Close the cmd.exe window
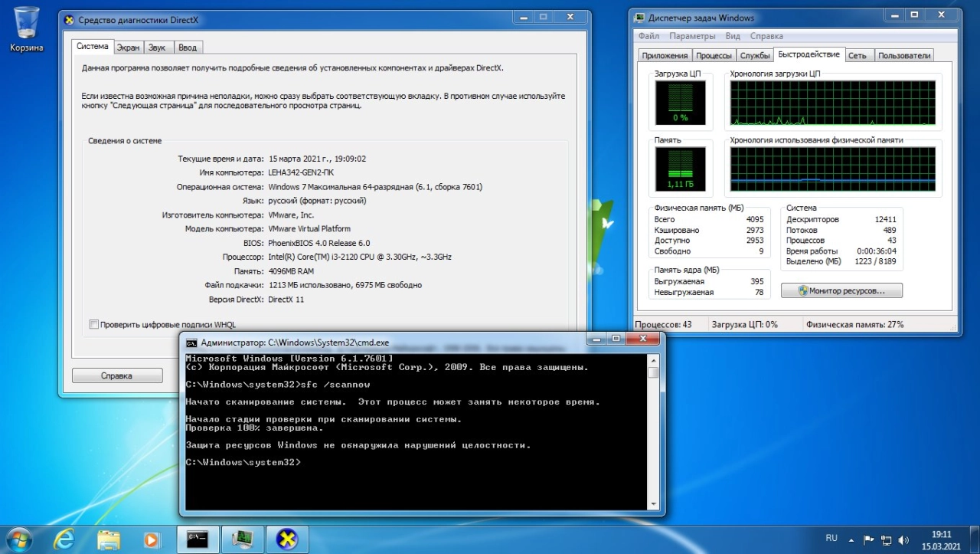Image resolution: width=980 pixels, height=554 pixels. 642,339
